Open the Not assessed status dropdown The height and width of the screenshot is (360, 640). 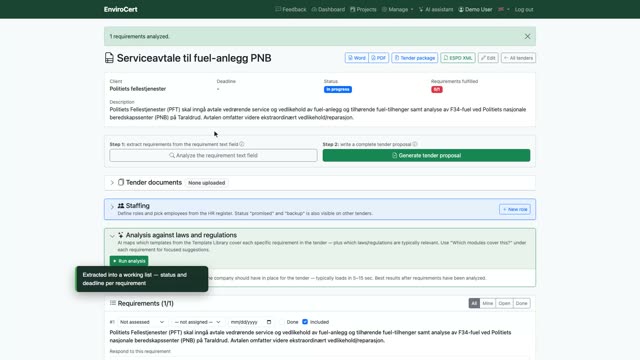[142, 322]
